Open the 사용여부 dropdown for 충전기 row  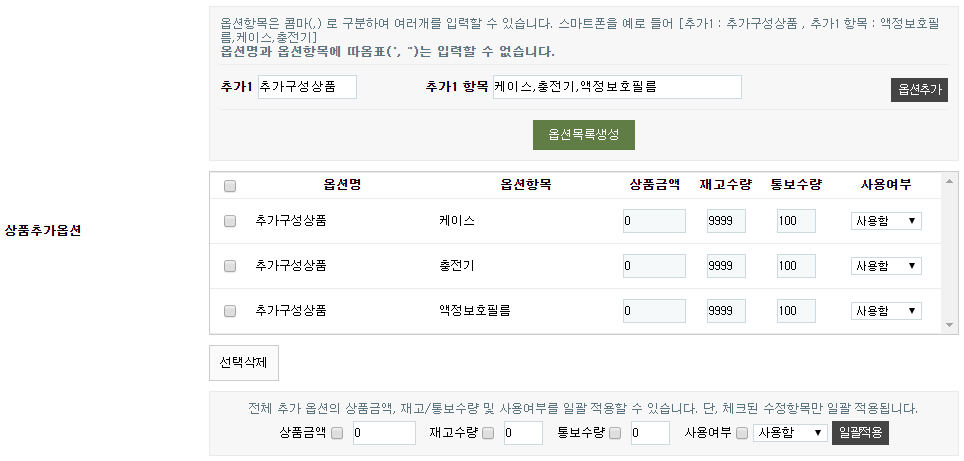tap(885, 266)
